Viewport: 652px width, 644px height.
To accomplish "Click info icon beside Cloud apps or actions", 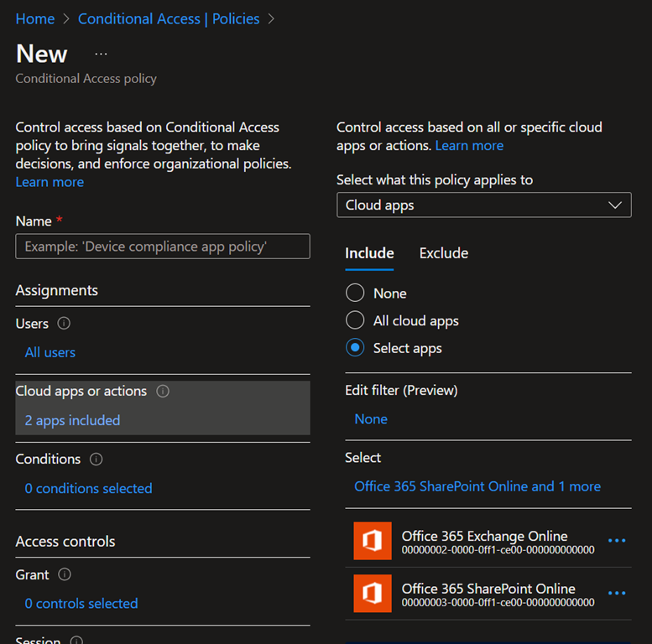I will click(x=163, y=392).
